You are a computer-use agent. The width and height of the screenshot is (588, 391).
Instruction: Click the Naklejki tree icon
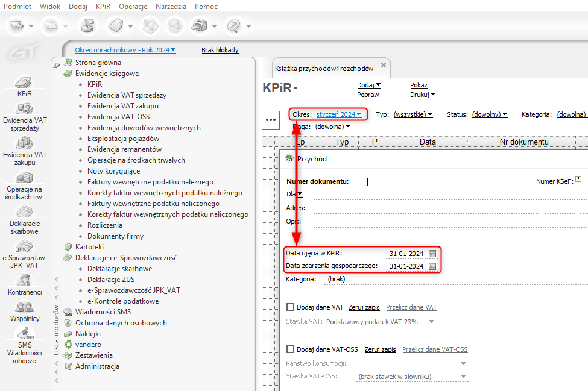[x=68, y=334]
